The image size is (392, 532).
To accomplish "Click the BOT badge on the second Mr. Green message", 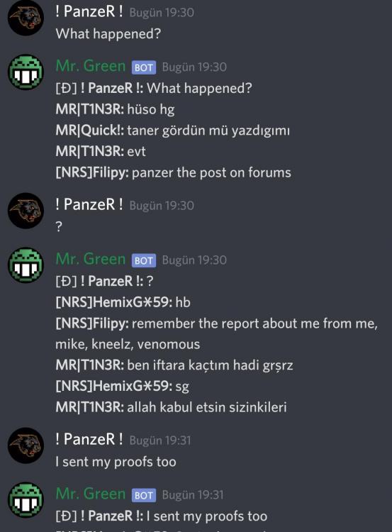I will click(x=144, y=260).
